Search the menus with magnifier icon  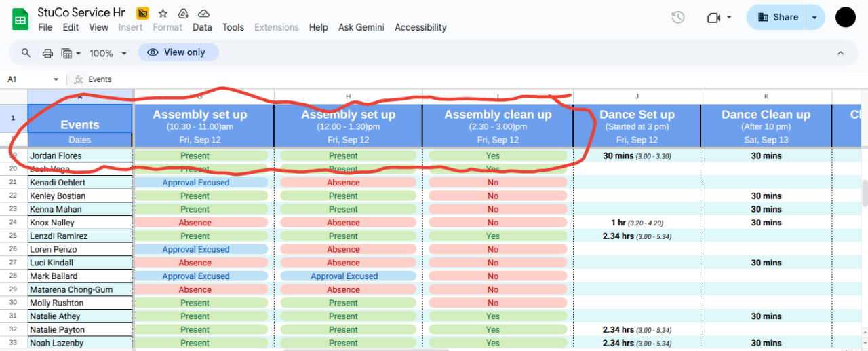point(26,53)
